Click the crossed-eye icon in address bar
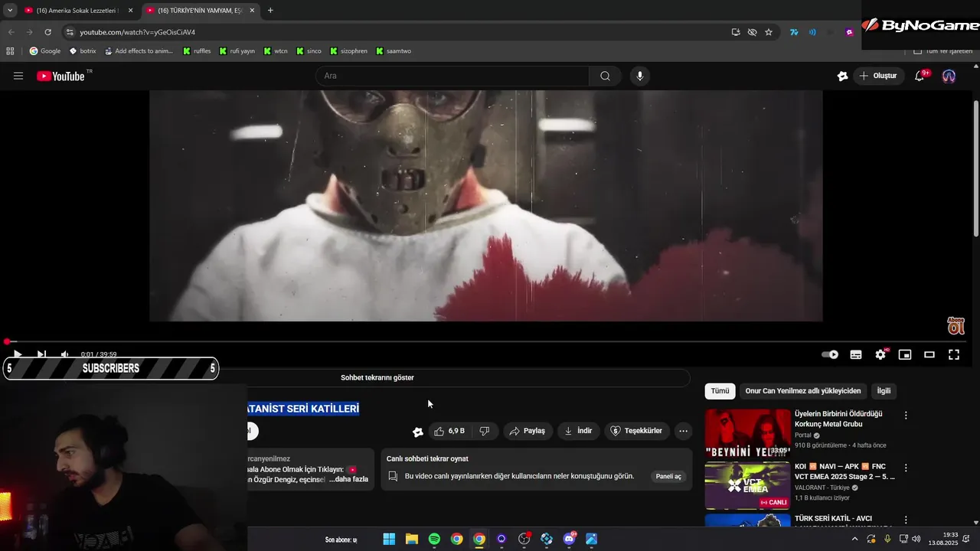 point(752,32)
